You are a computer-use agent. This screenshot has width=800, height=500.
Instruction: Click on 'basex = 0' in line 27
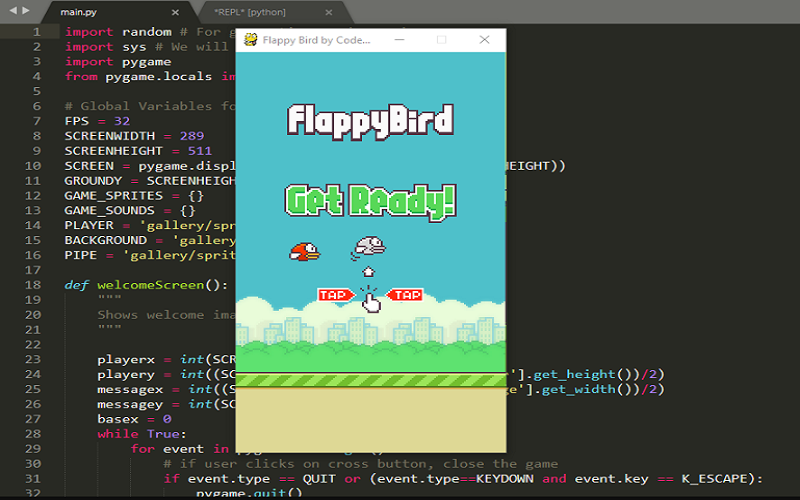click(135, 419)
